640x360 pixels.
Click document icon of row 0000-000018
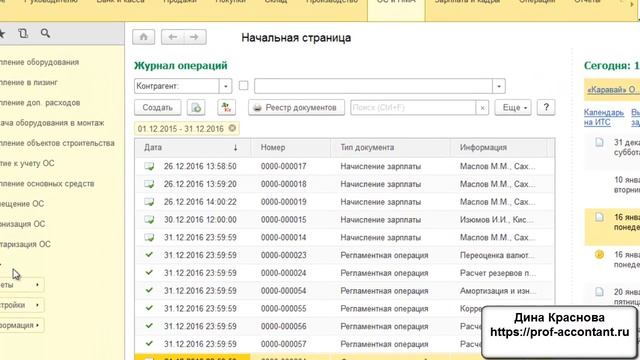[x=149, y=184]
